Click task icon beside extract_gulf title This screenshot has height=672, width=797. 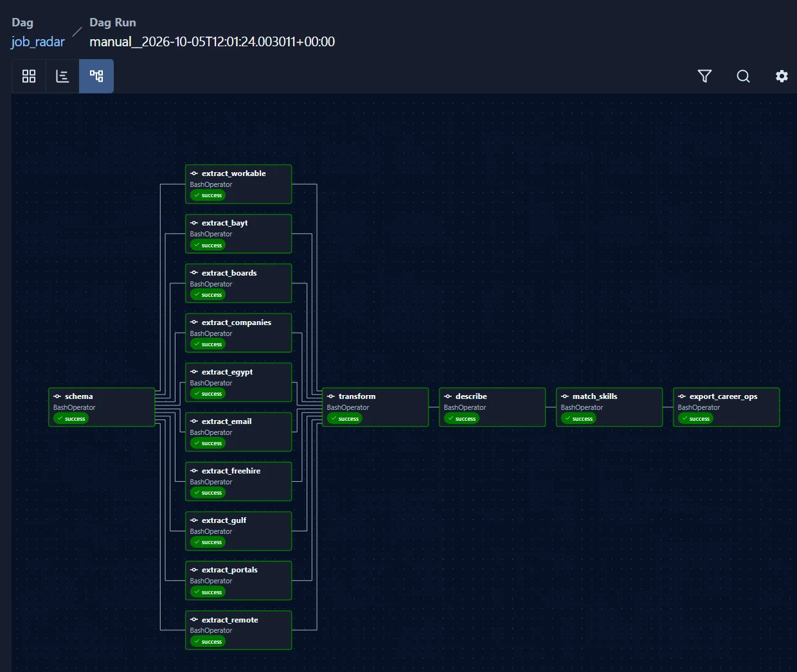pos(194,520)
